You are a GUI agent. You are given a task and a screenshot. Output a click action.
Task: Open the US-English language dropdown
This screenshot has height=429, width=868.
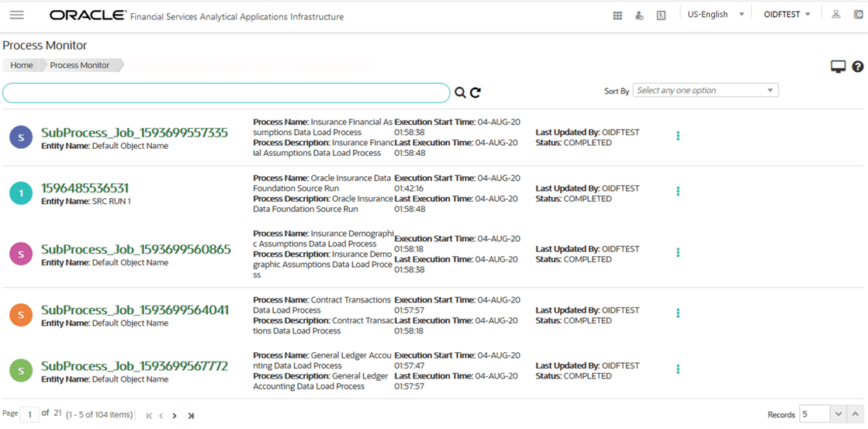(715, 15)
